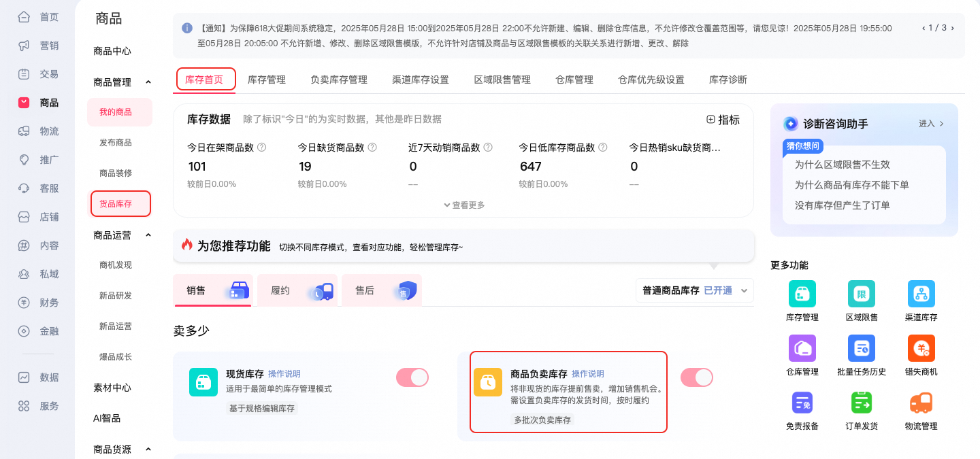This screenshot has height=459, width=980.
Task: Click the 店铺 store icon
Action: (24, 217)
